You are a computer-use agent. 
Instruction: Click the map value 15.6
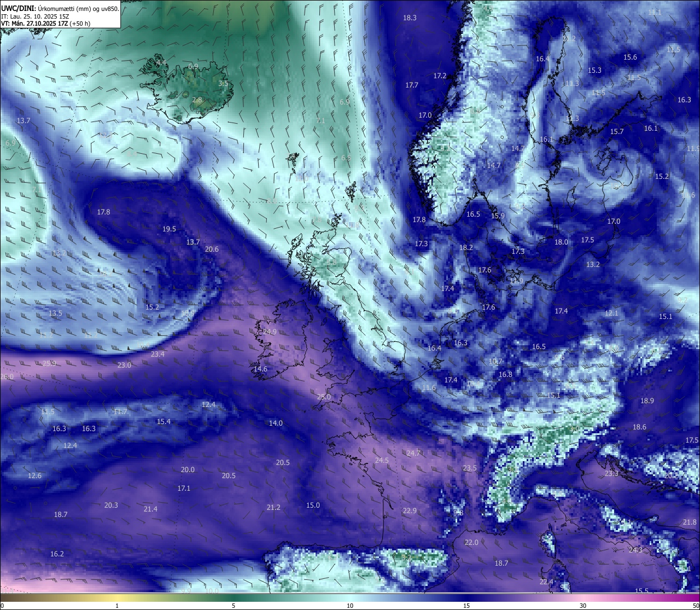tap(630, 57)
